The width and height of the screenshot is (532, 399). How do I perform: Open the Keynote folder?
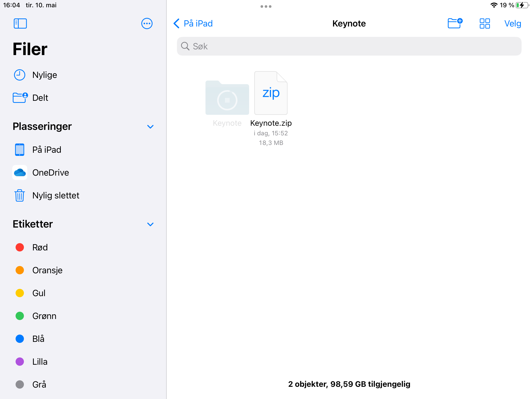pyautogui.click(x=227, y=103)
